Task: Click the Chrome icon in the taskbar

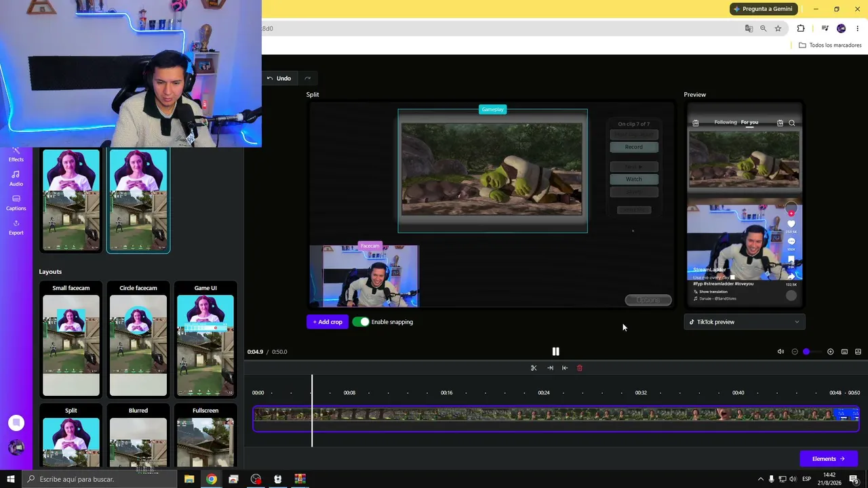Action: (212, 479)
